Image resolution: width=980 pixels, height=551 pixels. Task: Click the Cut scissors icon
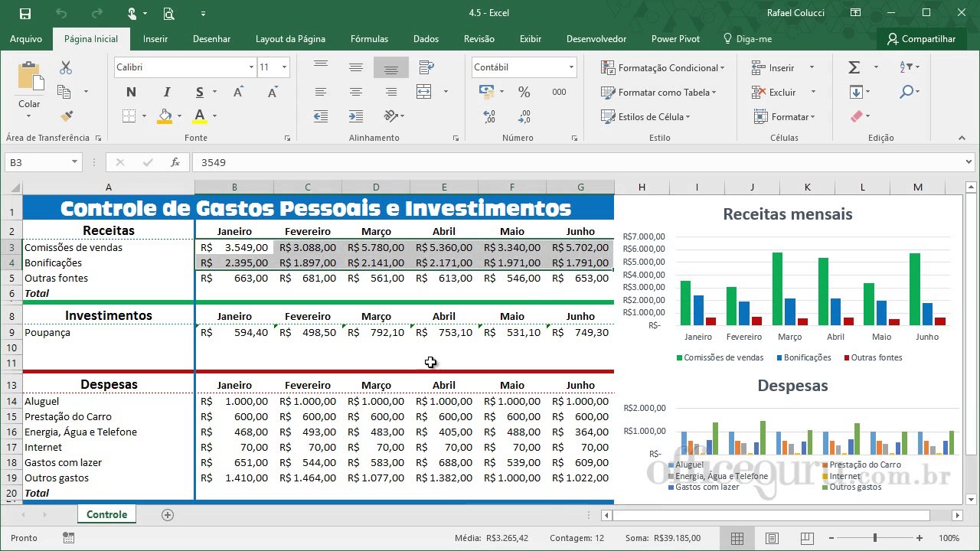(66, 68)
